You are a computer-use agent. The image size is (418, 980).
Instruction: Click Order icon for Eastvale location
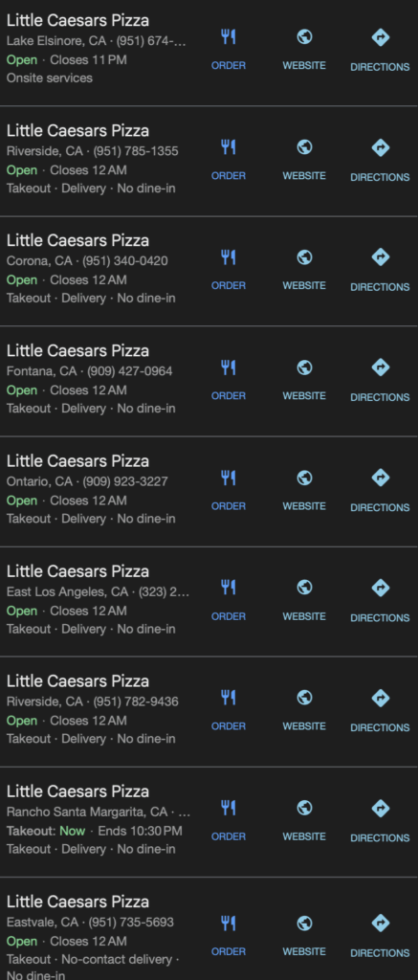pyautogui.click(x=228, y=924)
